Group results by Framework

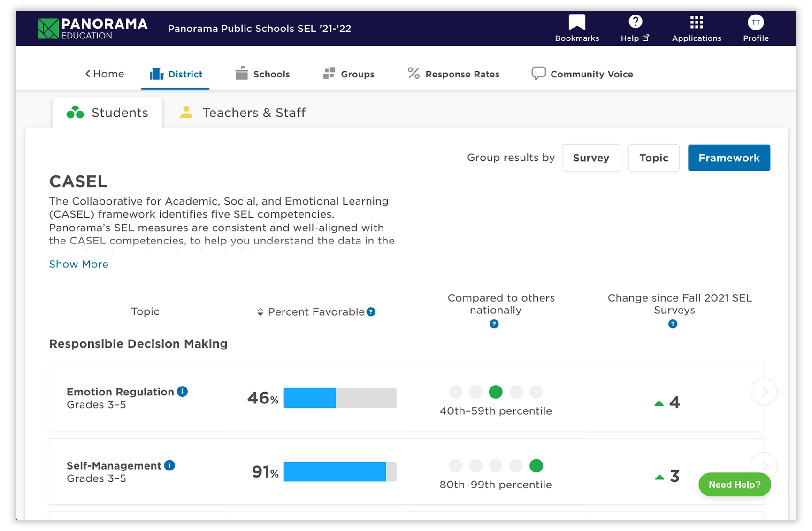[729, 158]
